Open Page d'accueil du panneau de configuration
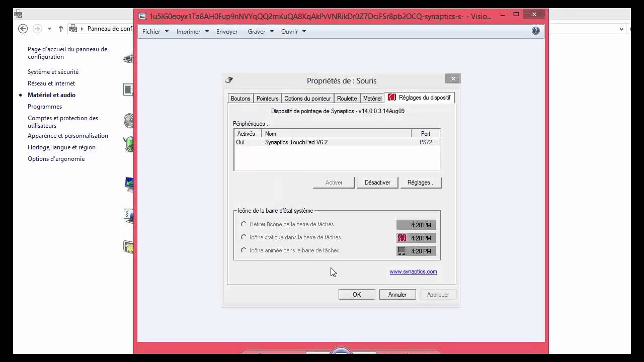 (x=67, y=53)
